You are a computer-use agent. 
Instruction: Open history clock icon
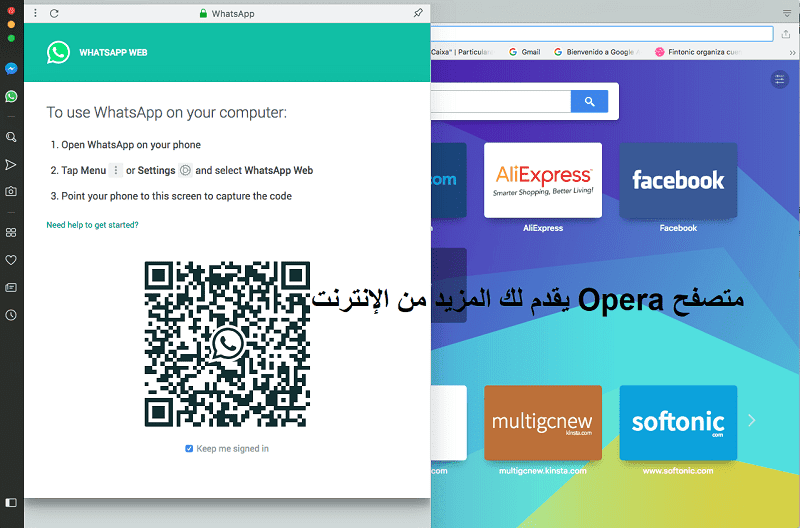[11, 315]
